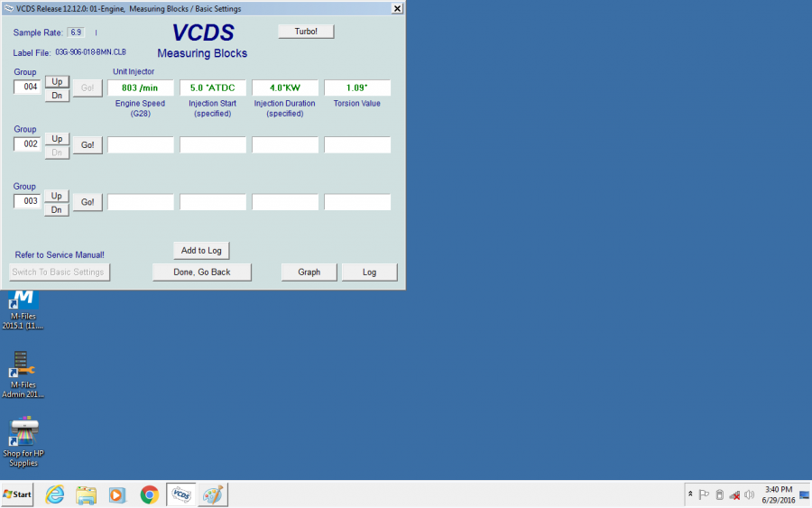Click the Add to Log button
This screenshot has height=508, width=812.
[x=201, y=250]
